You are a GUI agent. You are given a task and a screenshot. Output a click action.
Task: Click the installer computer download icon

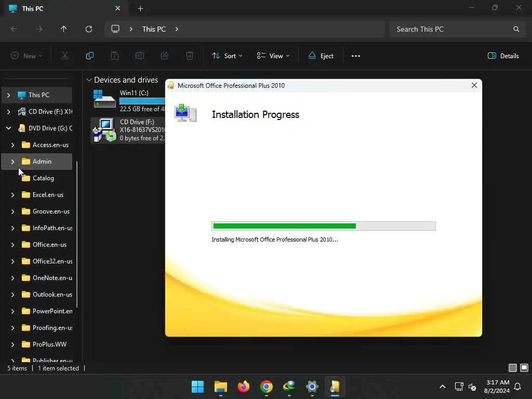185,113
